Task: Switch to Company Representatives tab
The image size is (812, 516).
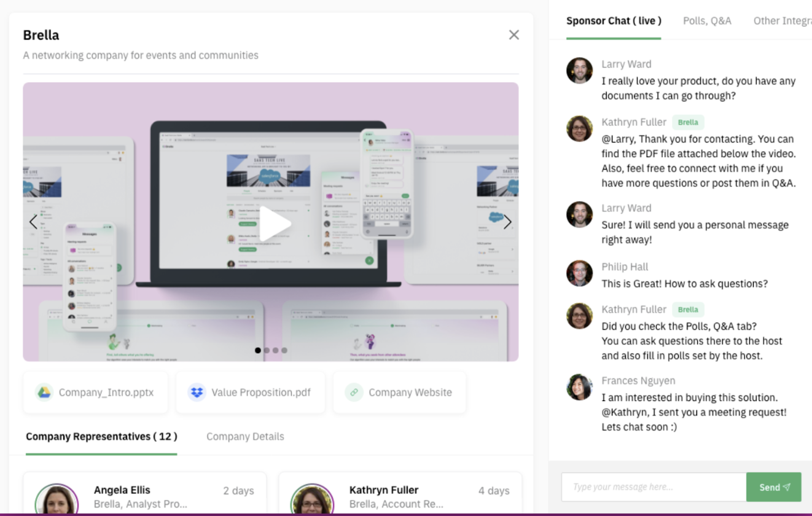Action: pyautogui.click(x=101, y=437)
